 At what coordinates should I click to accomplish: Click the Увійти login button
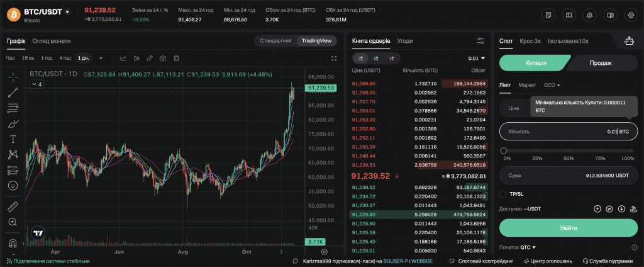coord(569,227)
